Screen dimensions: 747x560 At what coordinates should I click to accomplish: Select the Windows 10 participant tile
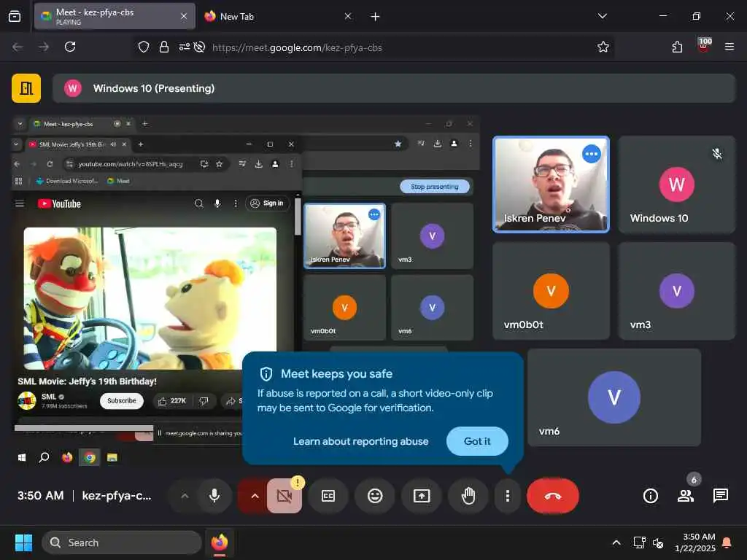point(676,184)
